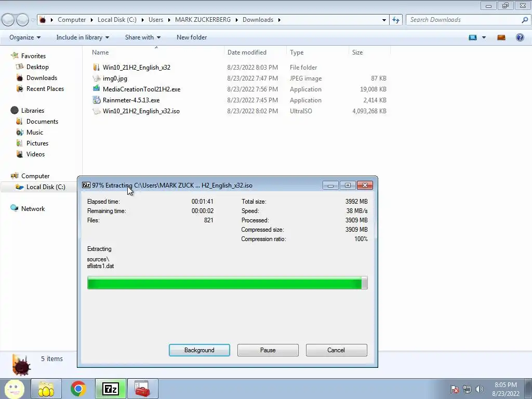Click the change view icon
The image size is (532, 399).
click(x=473, y=37)
